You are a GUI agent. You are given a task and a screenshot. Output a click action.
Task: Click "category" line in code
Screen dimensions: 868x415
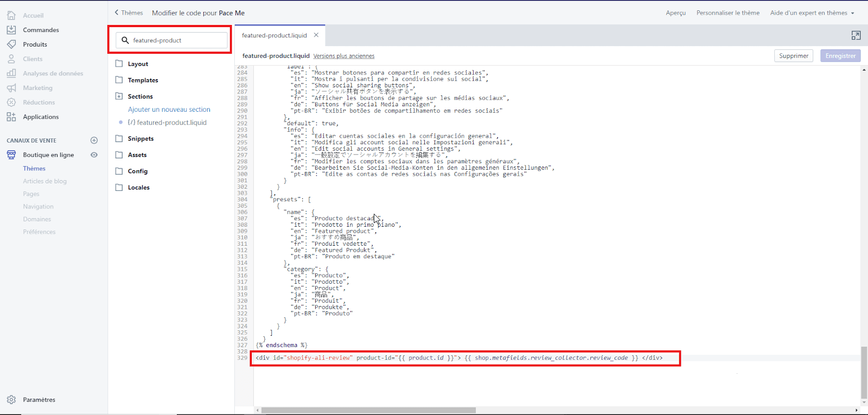306,269
